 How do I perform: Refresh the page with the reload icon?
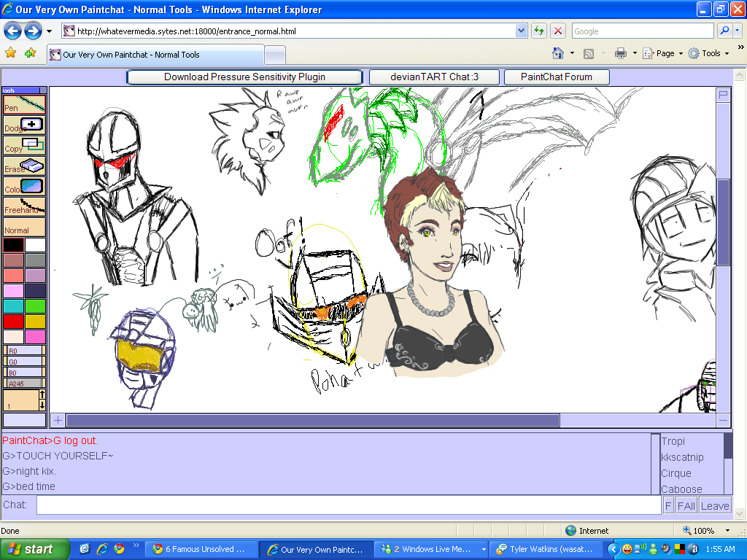[x=538, y=31]
